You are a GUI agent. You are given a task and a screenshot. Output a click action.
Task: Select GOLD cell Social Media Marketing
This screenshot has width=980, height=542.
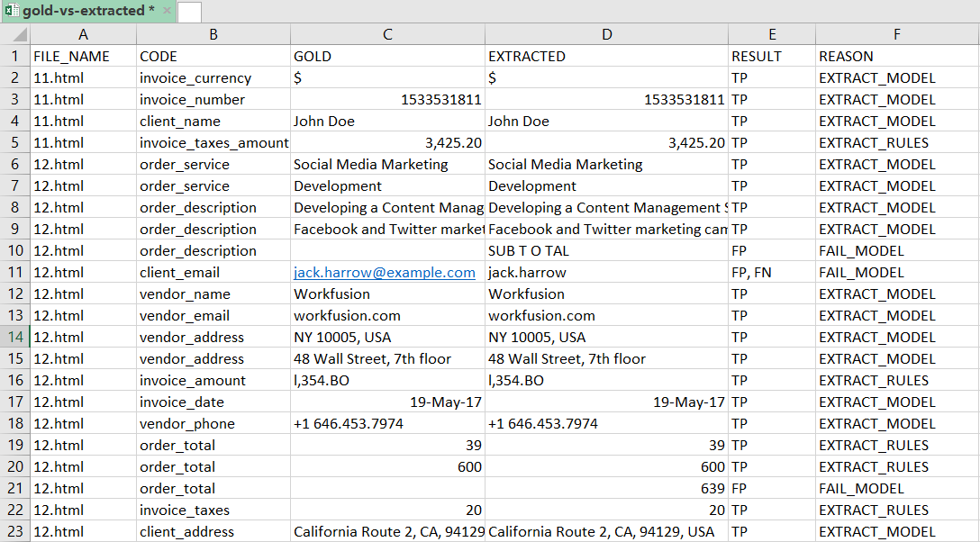pyautogui.click(x=387, y=164)
